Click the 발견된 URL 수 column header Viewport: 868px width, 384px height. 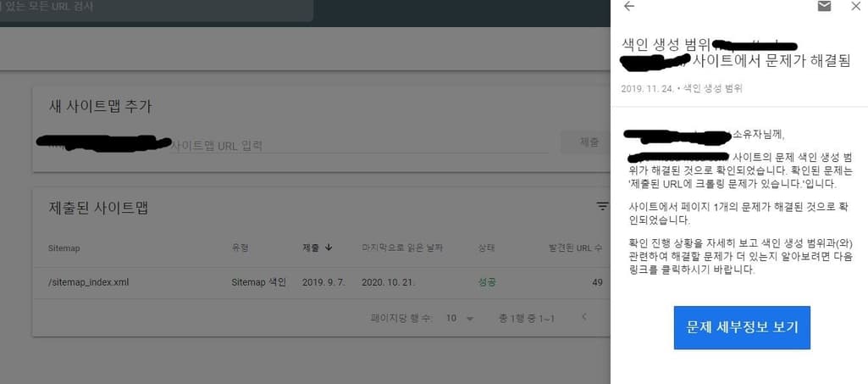[575, 248]
